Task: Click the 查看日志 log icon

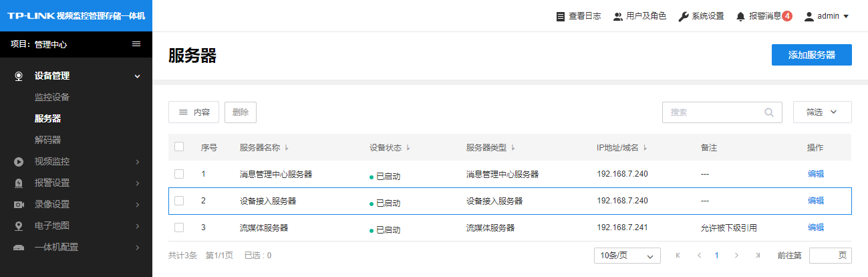Action: pos(561,16)
